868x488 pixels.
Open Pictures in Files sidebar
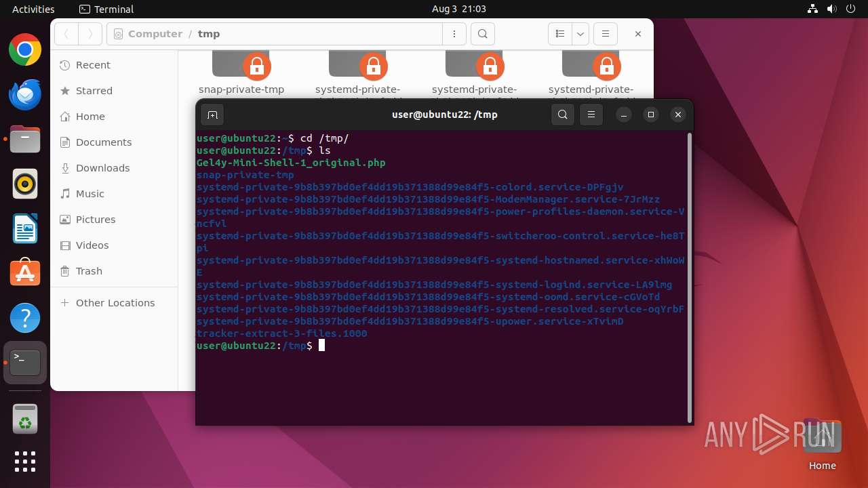pyautogui.click(x=114, y=220)
